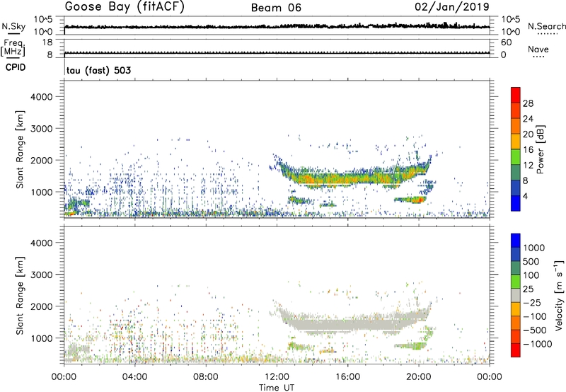Click the red bottom segment of Velocity colorbar
The height and width of the screenshot is (392, 566).
tap(516, 350)
